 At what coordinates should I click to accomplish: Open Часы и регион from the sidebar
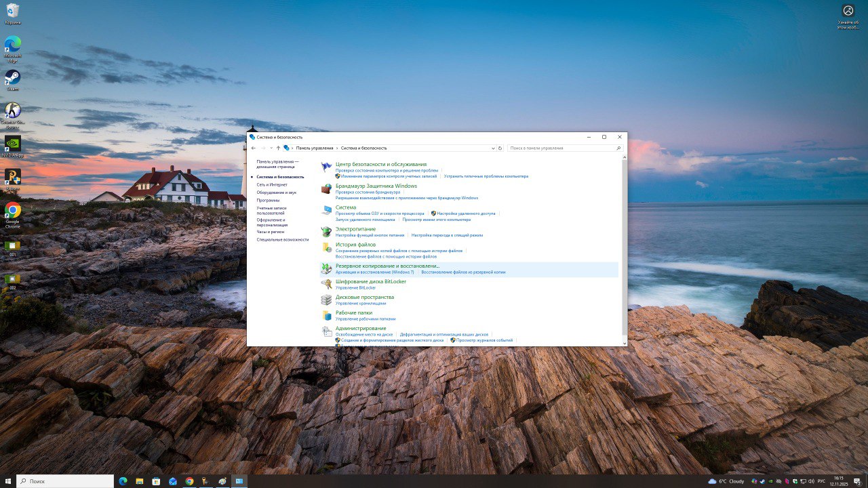(270, 232)
